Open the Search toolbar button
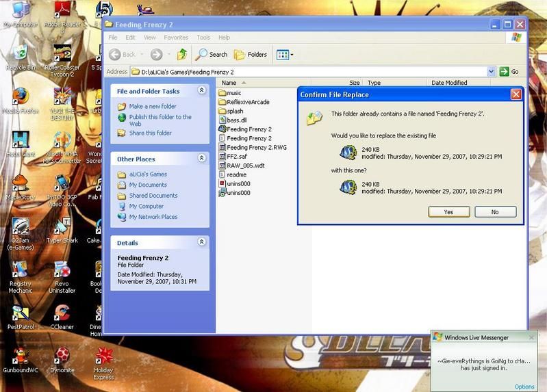Screen dimensions: 547x392 coord(212,55)
